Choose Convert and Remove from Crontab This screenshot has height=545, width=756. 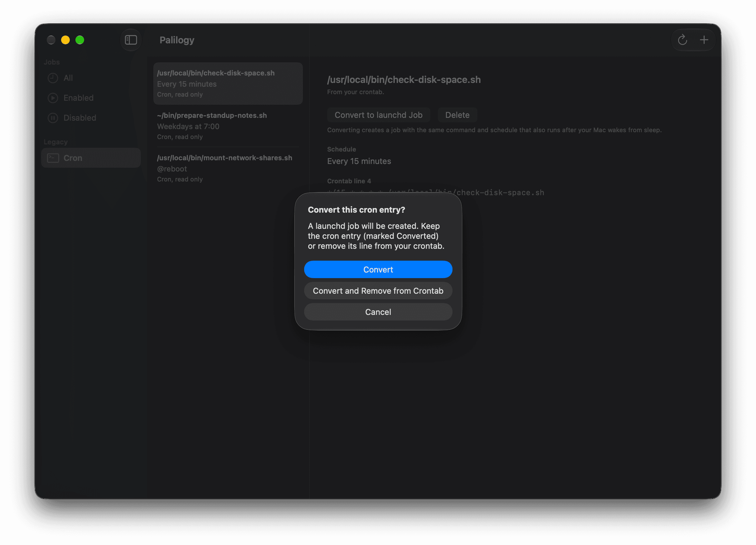[378, 291]
